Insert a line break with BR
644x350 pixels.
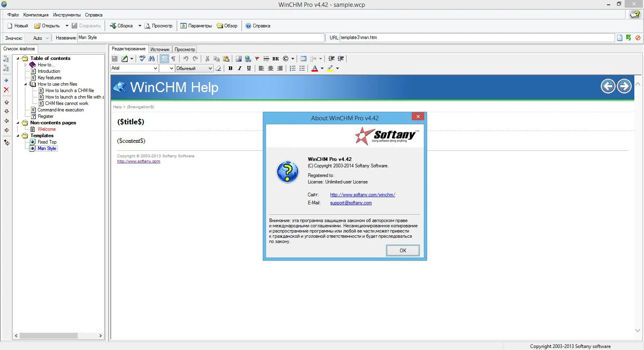(276, 59)
